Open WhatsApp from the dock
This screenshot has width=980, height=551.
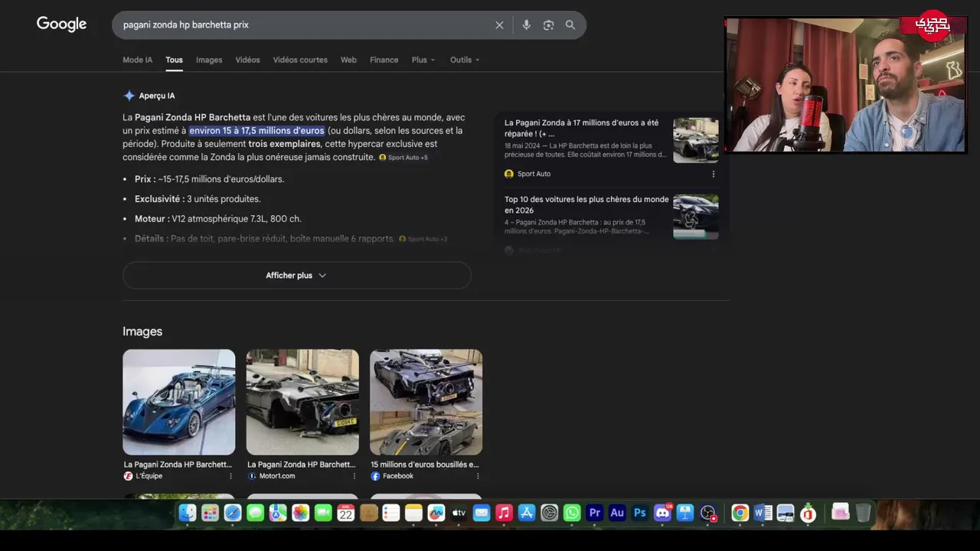[x=572, y=514]
